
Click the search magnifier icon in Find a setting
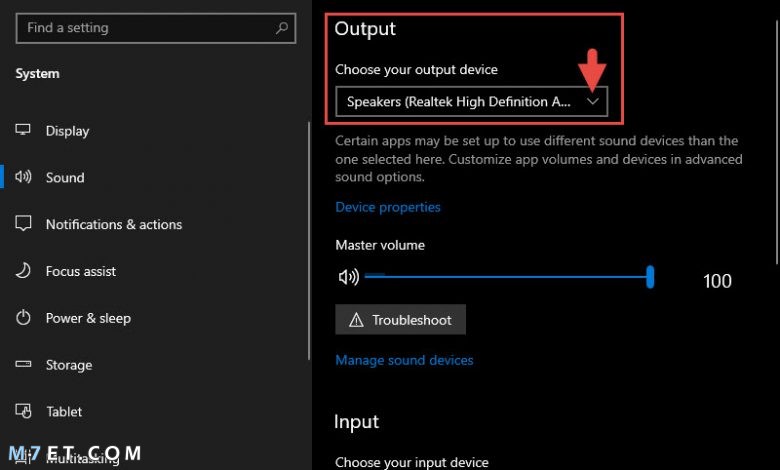pos(282,28)
